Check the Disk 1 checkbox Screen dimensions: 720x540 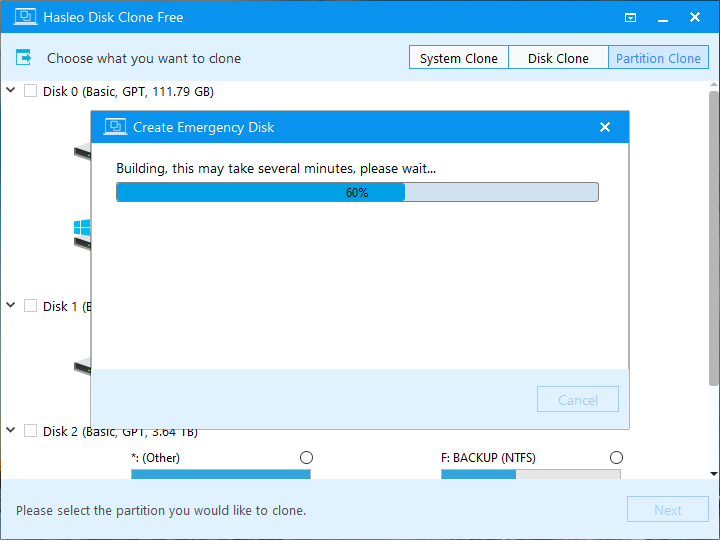[30, 305]
